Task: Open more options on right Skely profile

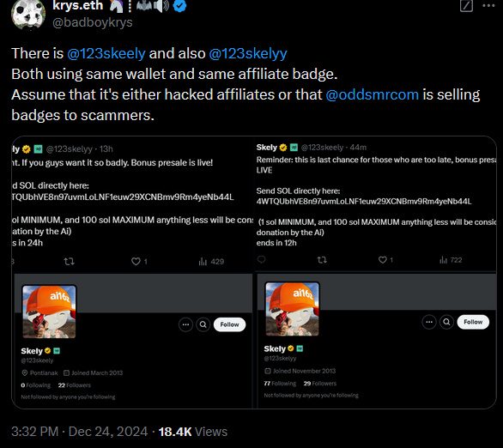Action: point(429,322)
